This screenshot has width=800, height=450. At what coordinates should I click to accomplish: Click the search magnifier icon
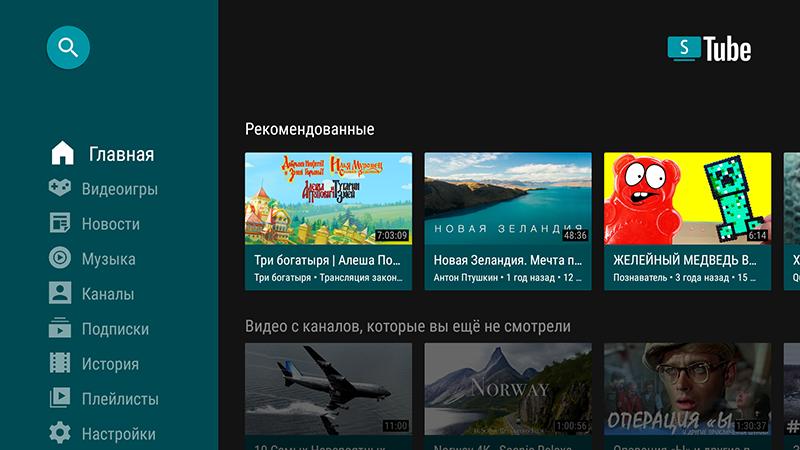[68, 47]
